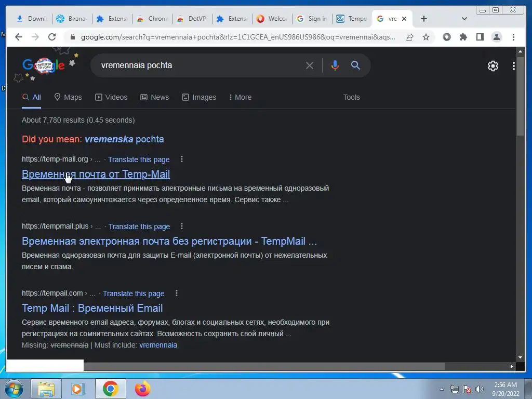Open the volume control in tray
The width and height of the screenshot is (532, 399).
(480, 389)
